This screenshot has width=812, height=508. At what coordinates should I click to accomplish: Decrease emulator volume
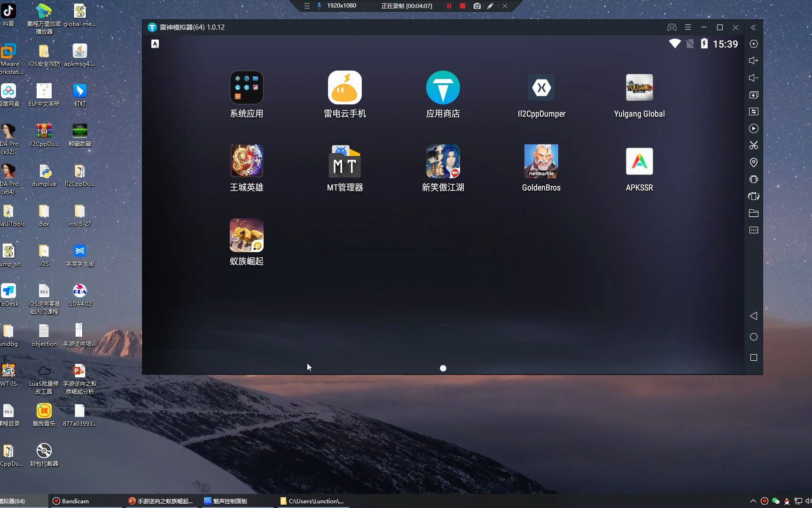click(x=754, y=78)
